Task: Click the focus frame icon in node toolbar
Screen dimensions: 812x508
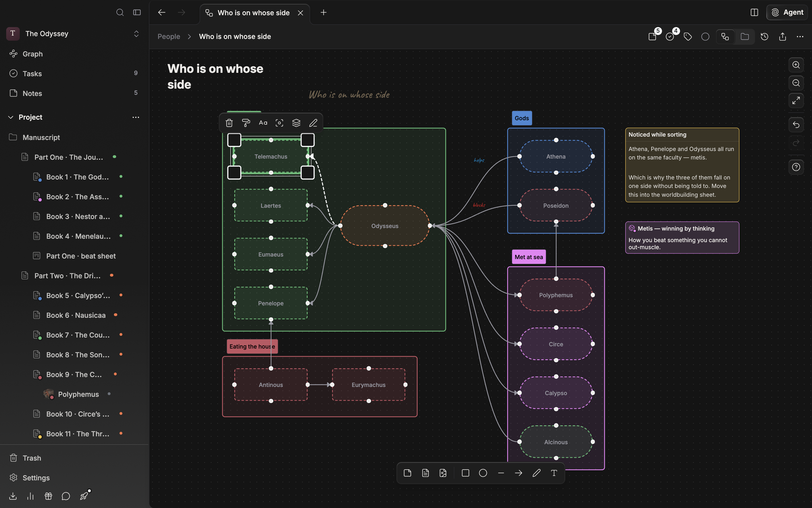Action: [279, 123]
